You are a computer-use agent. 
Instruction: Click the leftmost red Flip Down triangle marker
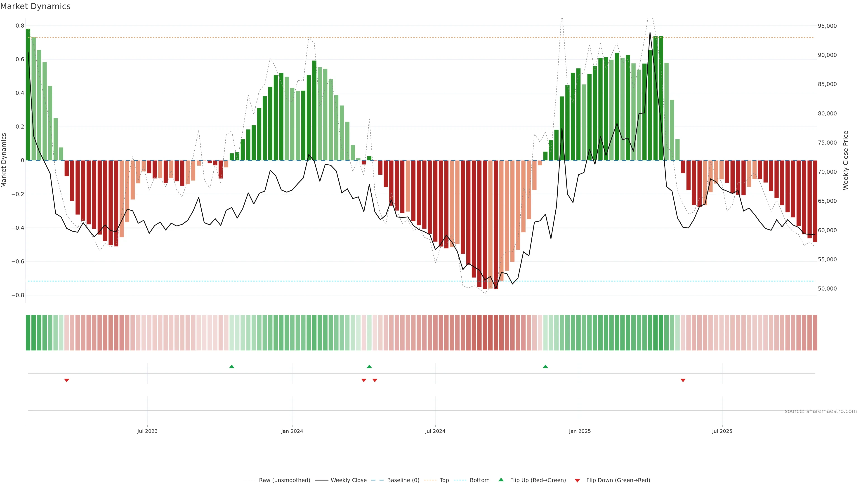(66, 380)
